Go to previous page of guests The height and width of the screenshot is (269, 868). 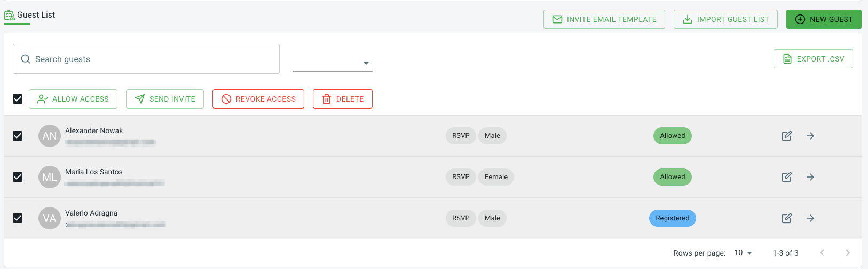tap(822, 253)
